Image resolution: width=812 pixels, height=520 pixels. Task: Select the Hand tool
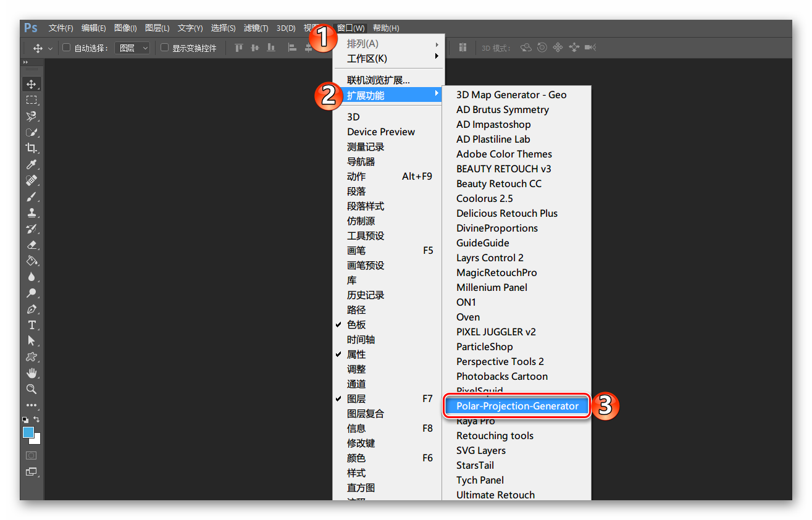coord(31,373)
